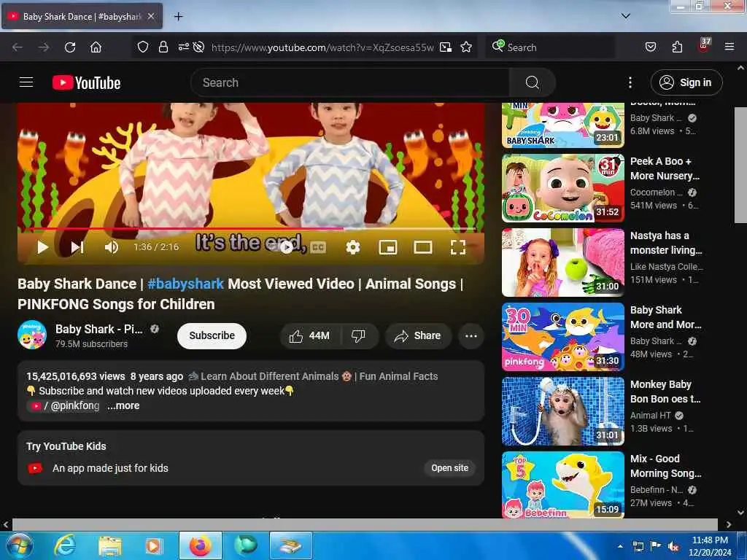Image resolution: width=747 pixels, height=560 pixels.
Task: Show hidden tray icons arrow
Action: coord(620,546)
